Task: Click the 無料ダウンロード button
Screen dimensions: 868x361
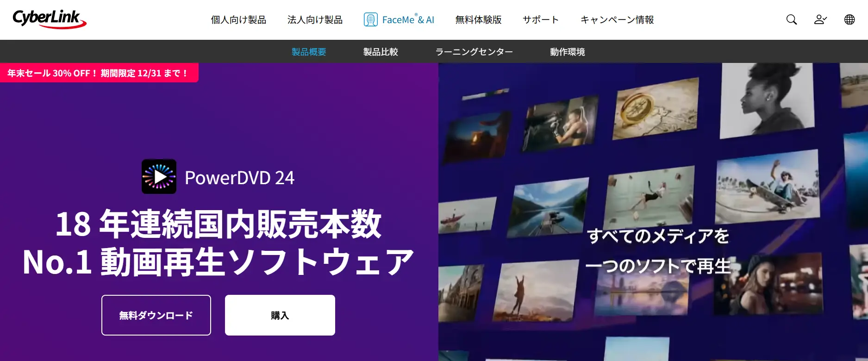Action: coord(156,315)
